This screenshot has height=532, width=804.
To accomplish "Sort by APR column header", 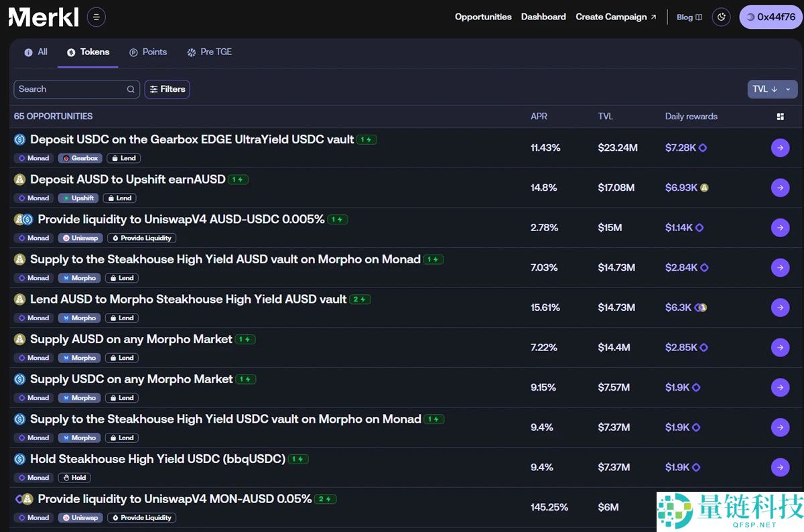I will pos(539,117).
